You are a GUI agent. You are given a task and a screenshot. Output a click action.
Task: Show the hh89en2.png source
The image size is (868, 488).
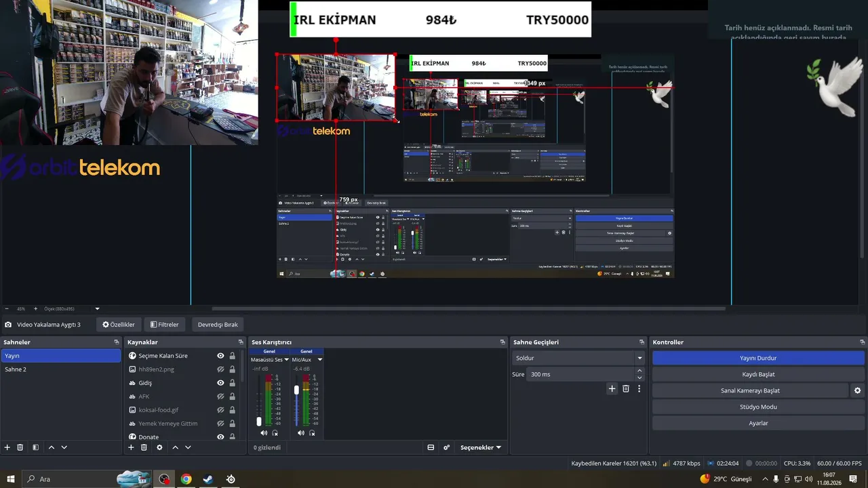(x=220, y=369)
